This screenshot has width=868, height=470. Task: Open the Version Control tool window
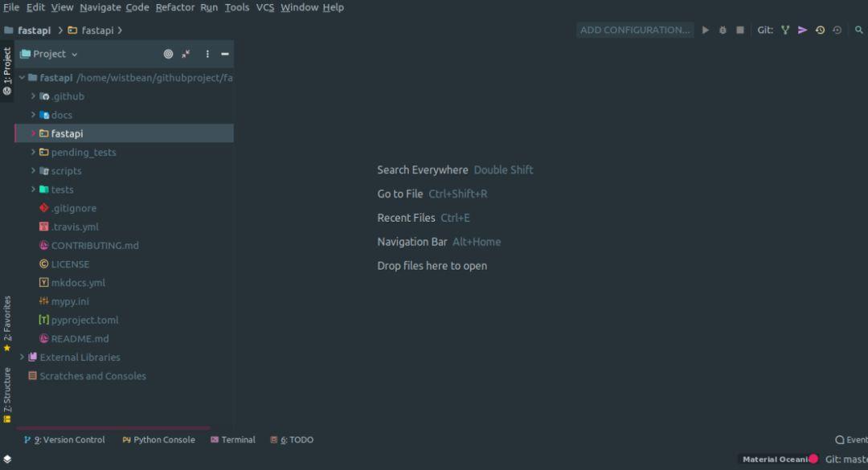pos(64,439)
